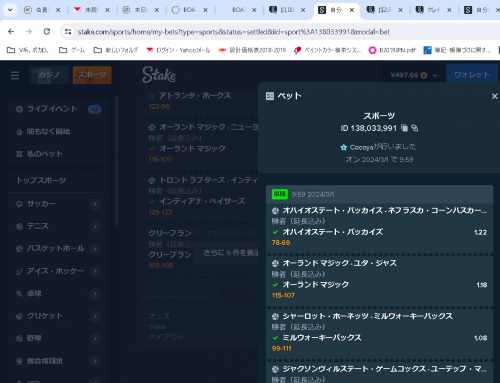Reload the page with refresh icon
Viewport: 500px width, 383px height.
click(x=47, y=32)
